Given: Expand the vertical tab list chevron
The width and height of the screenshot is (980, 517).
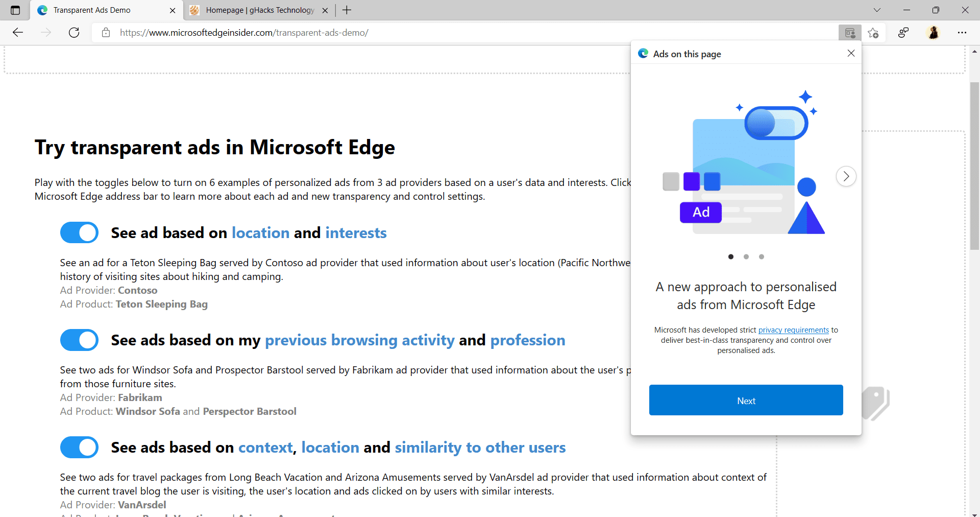Looking at the screenshot, I should 877,10.
